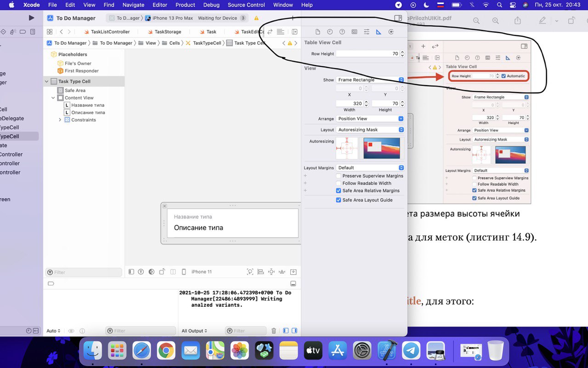Image resolution: width=588 pixels, height=368 pixels.
Task: Zoom out in Preview window
Action: 476,21
